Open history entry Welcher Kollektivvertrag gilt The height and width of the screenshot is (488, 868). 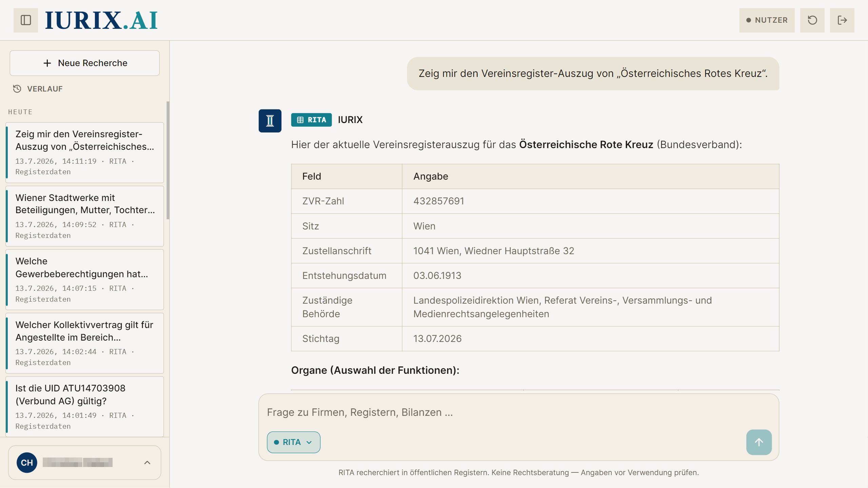85,343
